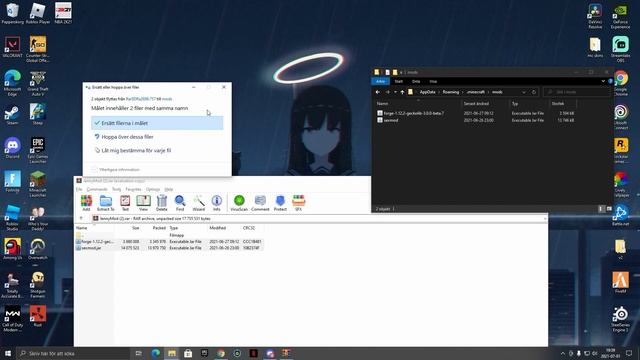This screenshot has width=640, height=360.
Task: Expand Ytterligare information in replace dialog
Action: click(116, 169)
